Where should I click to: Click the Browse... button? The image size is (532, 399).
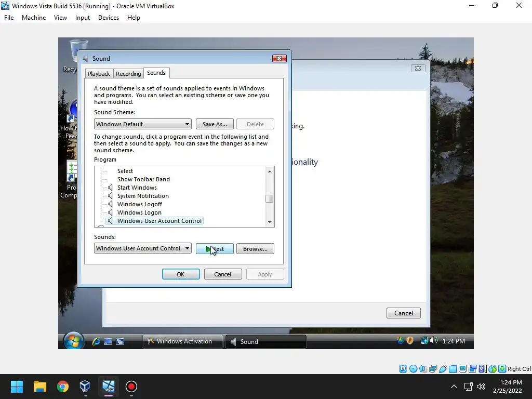click(x=255, y=249)
